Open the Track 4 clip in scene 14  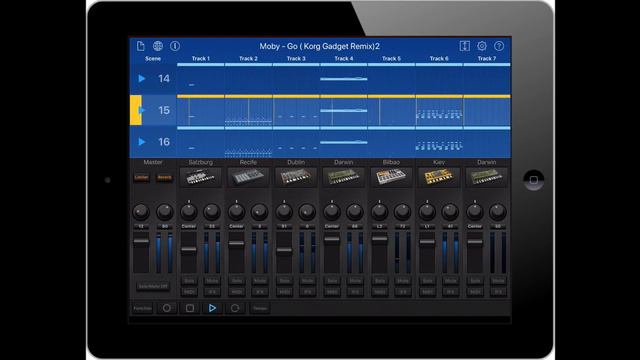[344, 79]
